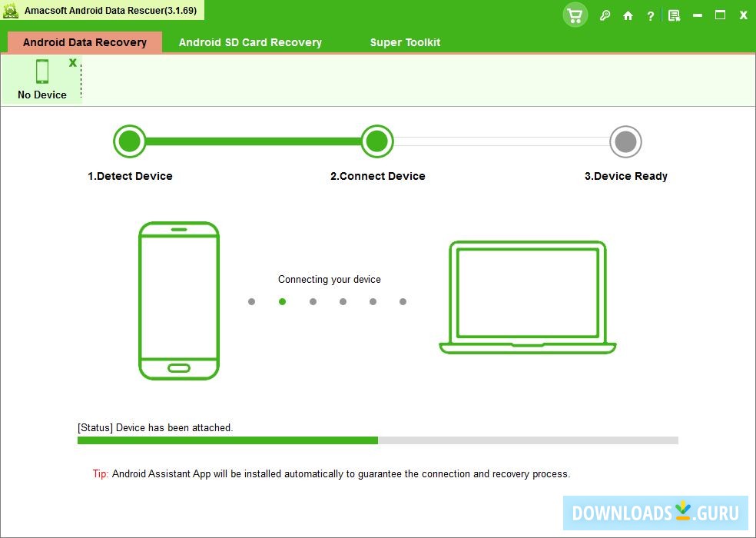Click the Connecting your device text
Screen dimensions: 756x538
330,279
